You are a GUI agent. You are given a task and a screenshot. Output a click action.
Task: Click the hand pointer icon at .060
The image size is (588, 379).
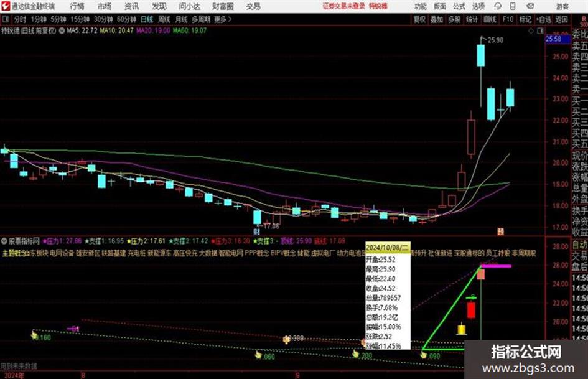258,355
